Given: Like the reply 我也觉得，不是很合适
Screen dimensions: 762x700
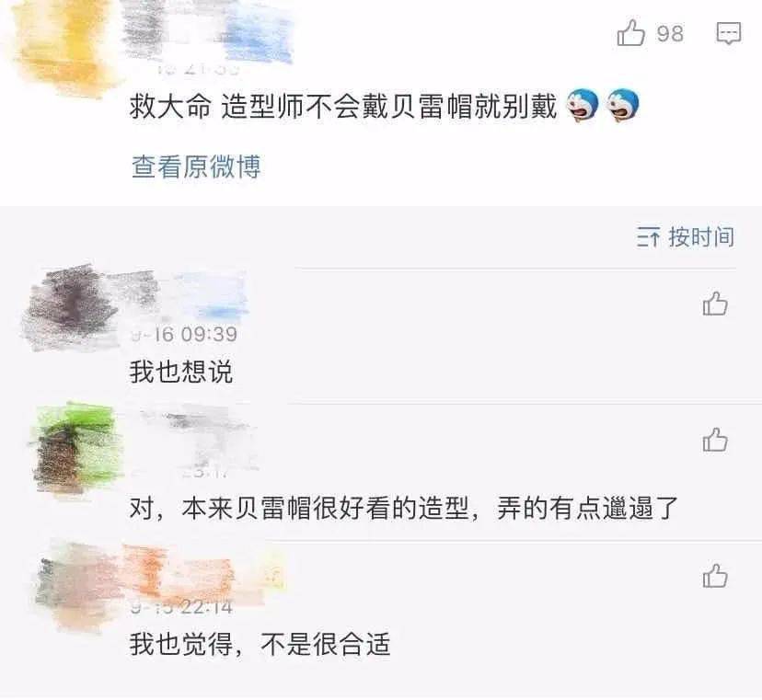Looking at the screenshot, I should pyautogui.click(x=715, y=576).
